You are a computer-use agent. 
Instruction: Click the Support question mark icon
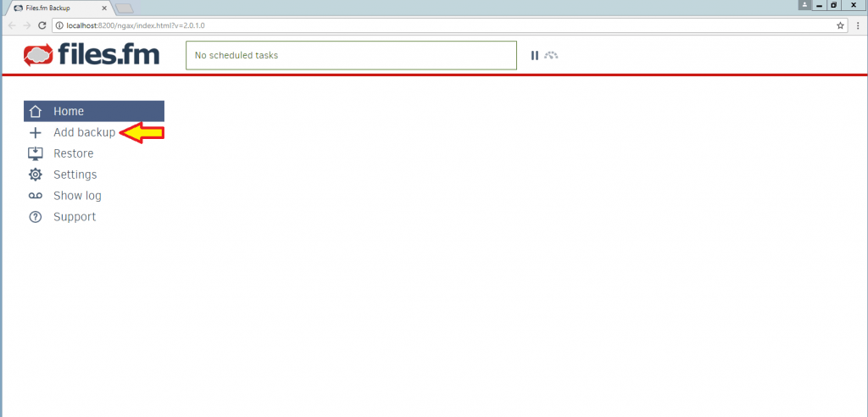point(36,217)
